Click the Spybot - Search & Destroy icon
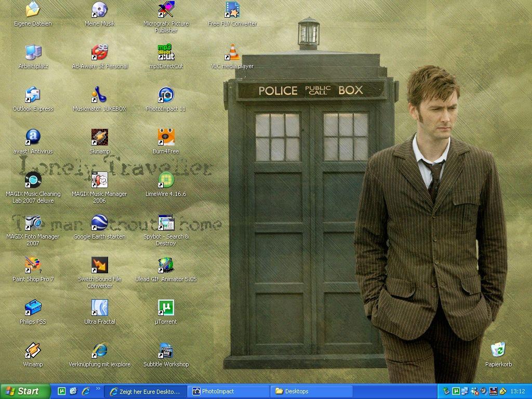Viewport: 532px width, 399px height. [x=166, y=222]
